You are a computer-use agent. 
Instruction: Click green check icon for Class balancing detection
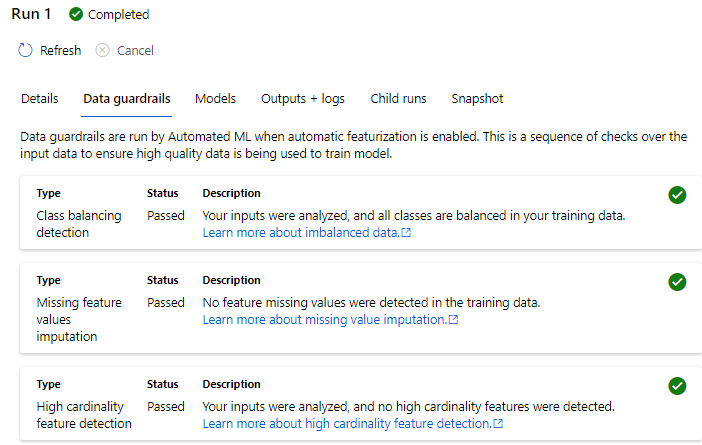[x=677, y=195]
